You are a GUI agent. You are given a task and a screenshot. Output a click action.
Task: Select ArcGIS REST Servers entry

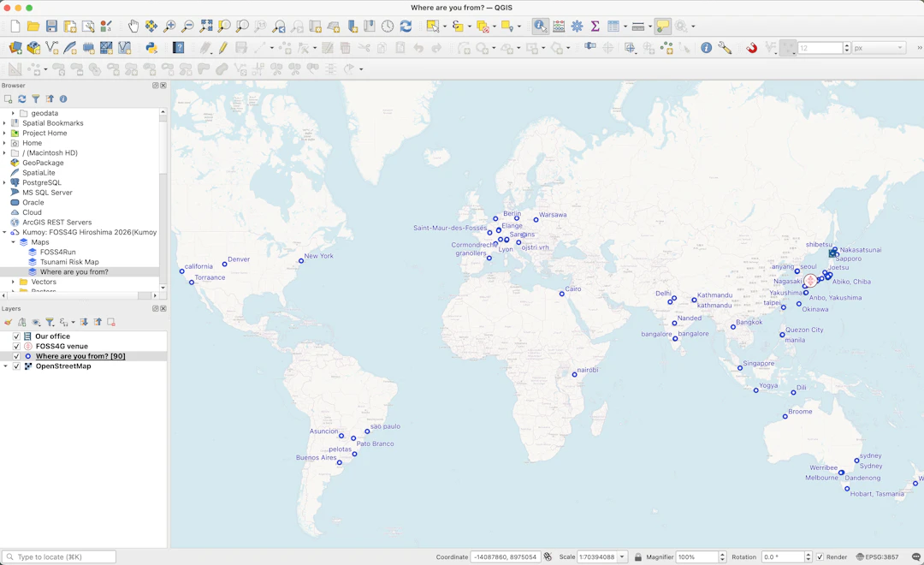pyautogui.click(x=57, y=223)
